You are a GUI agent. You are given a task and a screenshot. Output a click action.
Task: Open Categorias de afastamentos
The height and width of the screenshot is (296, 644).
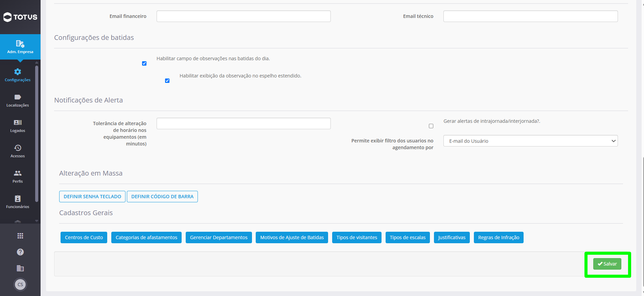pos(146,237)
